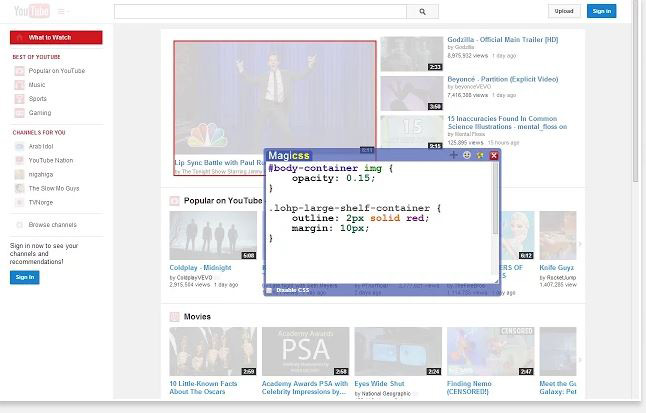Close the Magicss editor with the red X
646x413 pixels.
[x=494, y=155]
